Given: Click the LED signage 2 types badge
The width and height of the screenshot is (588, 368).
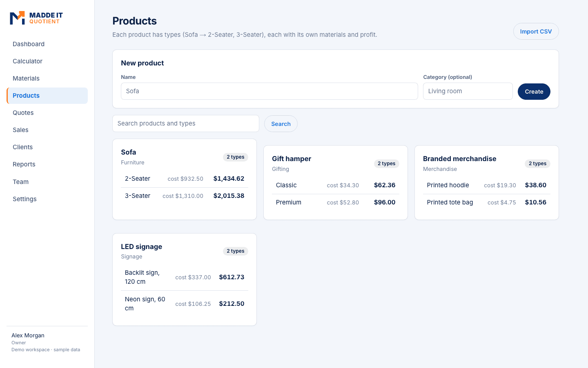Looking at the screenshot, I should 236,251.
